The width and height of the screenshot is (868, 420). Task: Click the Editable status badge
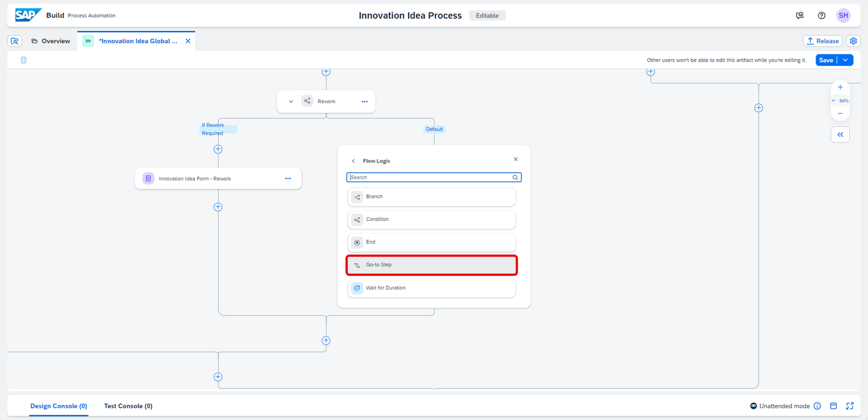pos(487,16)
